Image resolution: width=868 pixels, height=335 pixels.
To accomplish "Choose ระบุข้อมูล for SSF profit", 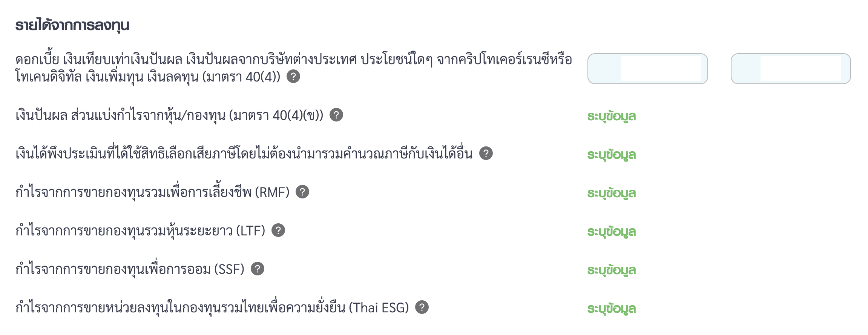I will coord(612,270).
